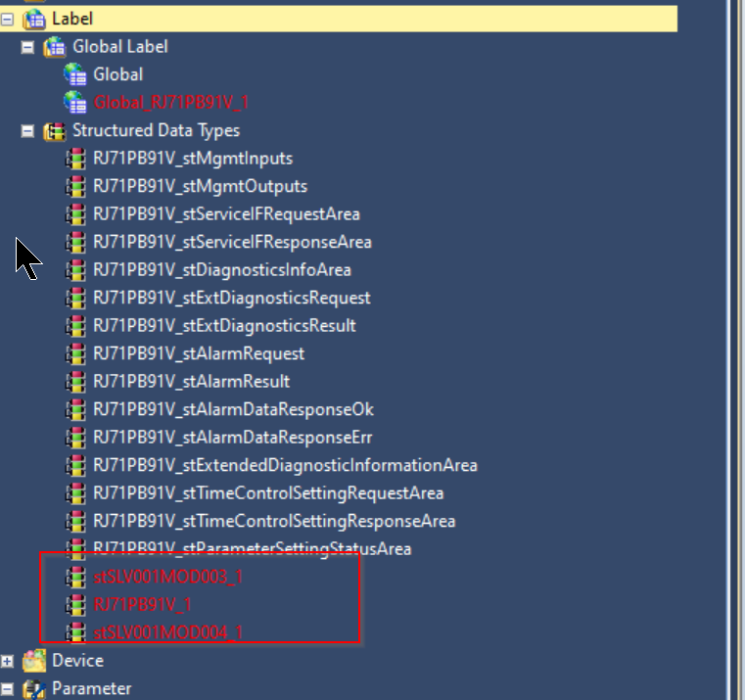
Task: Click the stSLV001MOD004_1 structure icon
Action: click(75, 633)
